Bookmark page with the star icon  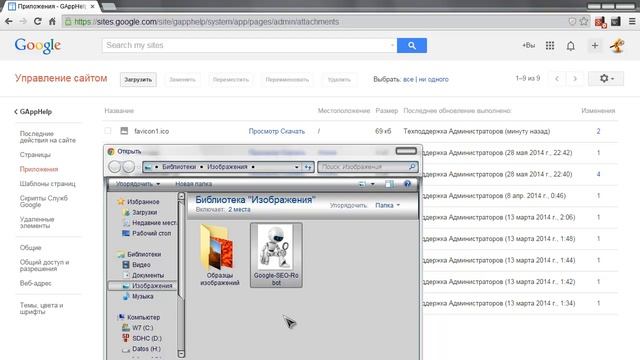coord(584,22)
